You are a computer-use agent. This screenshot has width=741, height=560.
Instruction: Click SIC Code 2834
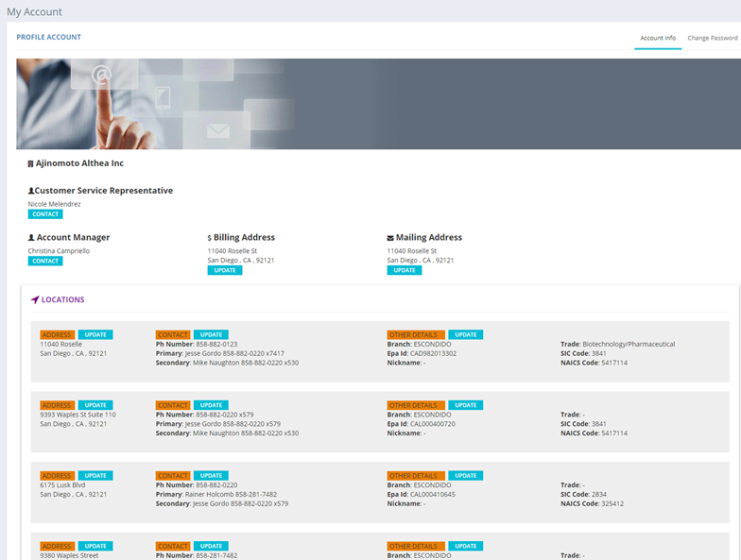tap(584, 495)
